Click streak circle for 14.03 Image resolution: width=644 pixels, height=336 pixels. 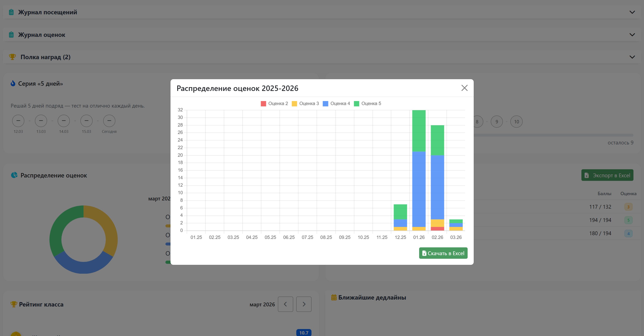[64, 121]
